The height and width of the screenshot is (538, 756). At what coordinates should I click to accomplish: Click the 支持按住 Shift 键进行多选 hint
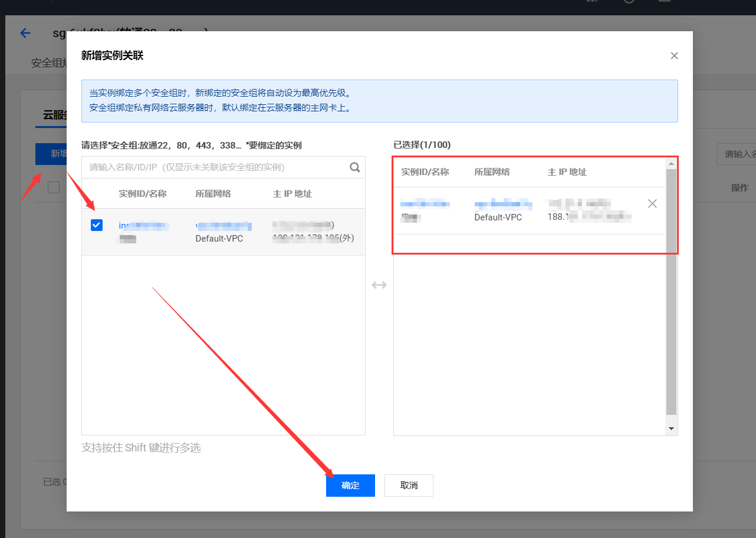click(x=141, y=448)
